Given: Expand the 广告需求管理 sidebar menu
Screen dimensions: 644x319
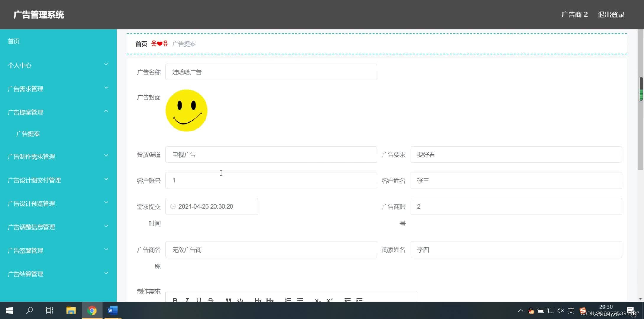Looking at the screenshot, I should pos(58,89).
